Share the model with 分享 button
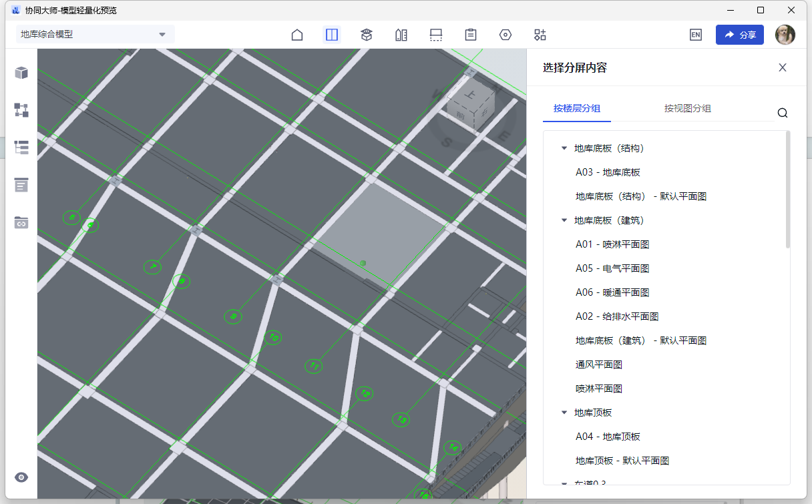 [x=740, y=35]
